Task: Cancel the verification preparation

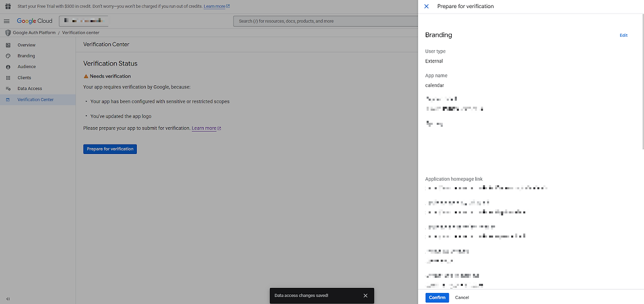Action: coord(462,297)
